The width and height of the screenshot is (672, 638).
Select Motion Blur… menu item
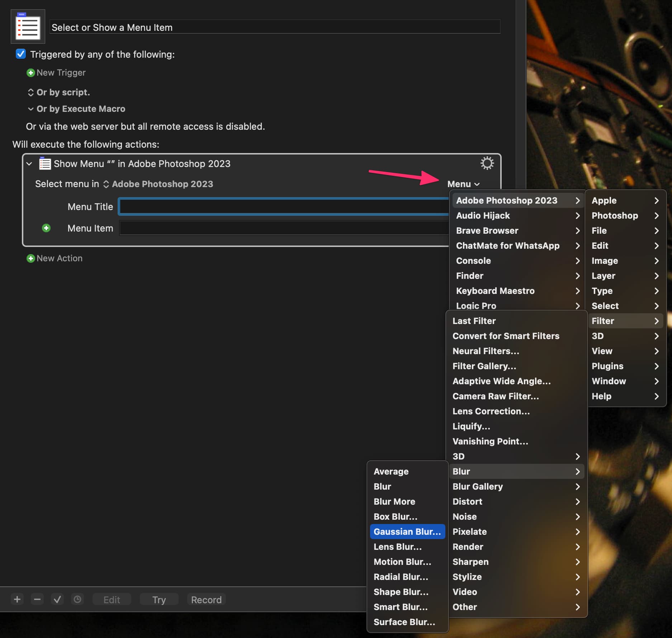(407, 562)
